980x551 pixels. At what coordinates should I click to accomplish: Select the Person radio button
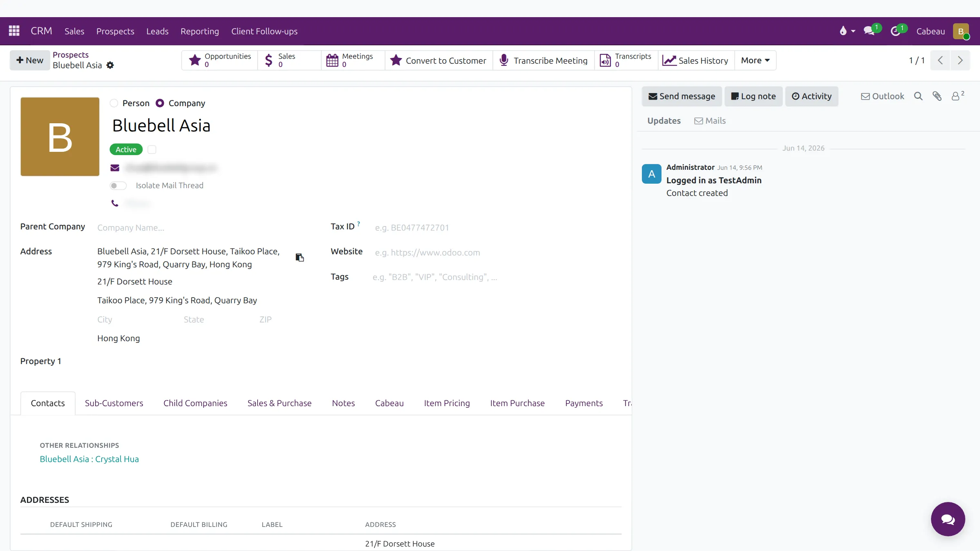114,103
